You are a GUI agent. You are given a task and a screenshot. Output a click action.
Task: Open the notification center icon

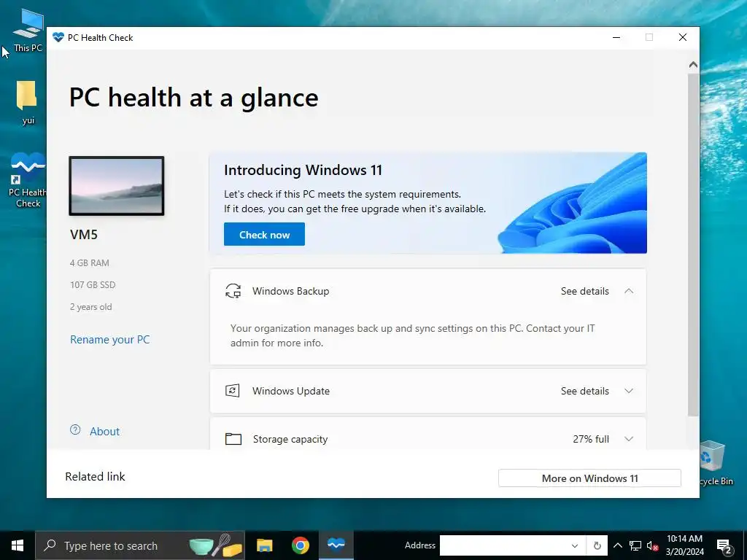[724, 545]
